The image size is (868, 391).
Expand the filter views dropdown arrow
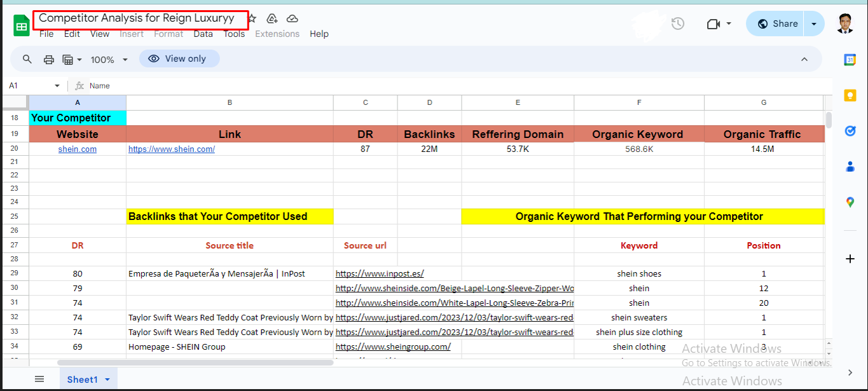[x=79, y=59]
